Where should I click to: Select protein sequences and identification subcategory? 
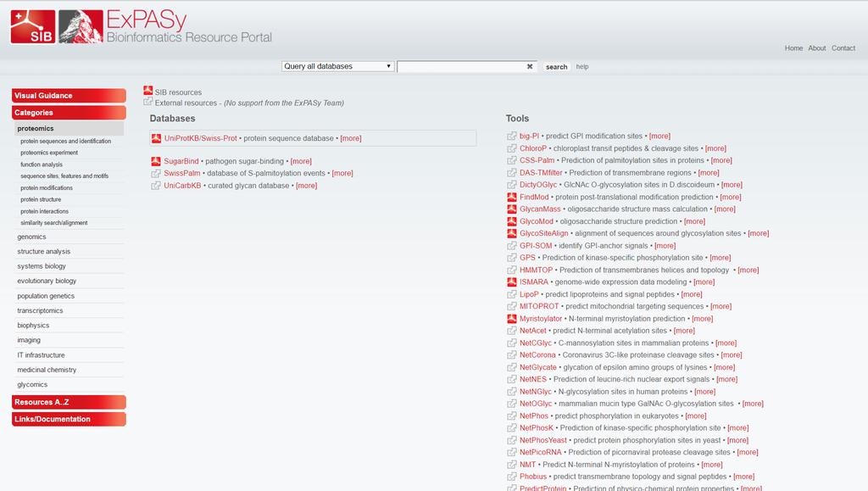65,141
